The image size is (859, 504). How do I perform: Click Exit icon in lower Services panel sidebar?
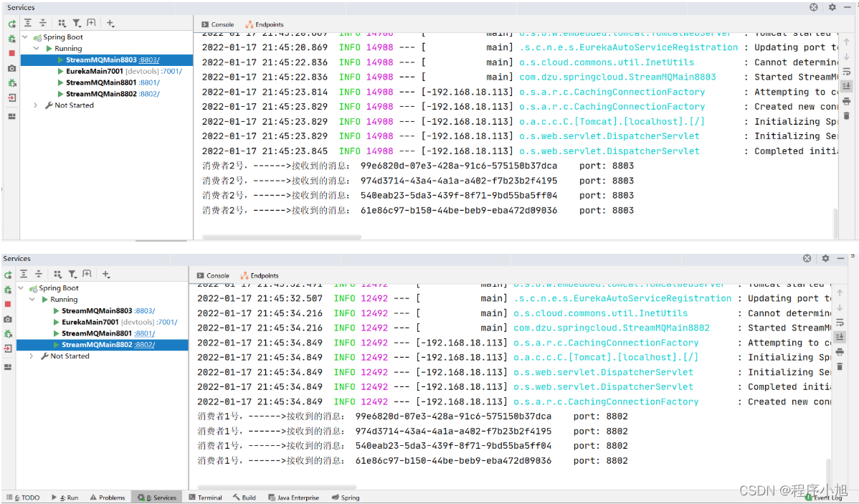click(x=8, y=348)
